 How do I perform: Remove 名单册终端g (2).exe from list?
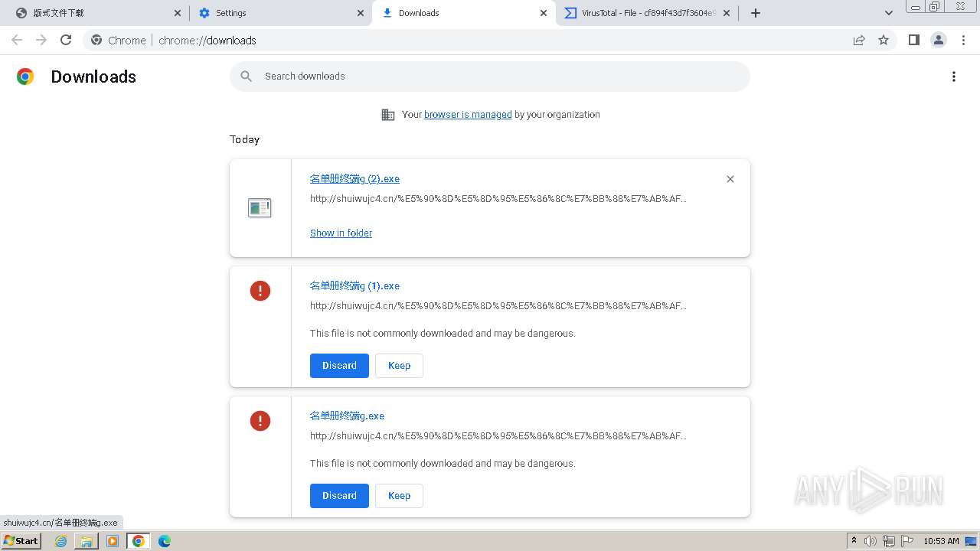[730, 179]
